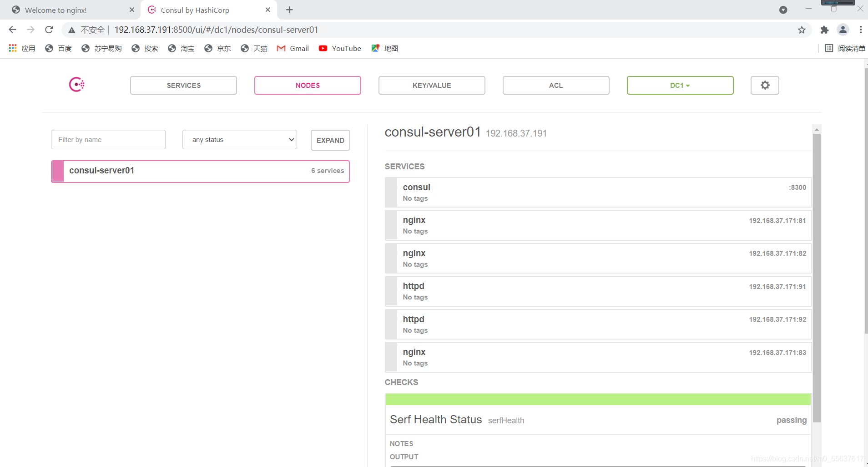Open the settings gear button
868x467 pixels.
pyautogui.click(x=765, y=85)
